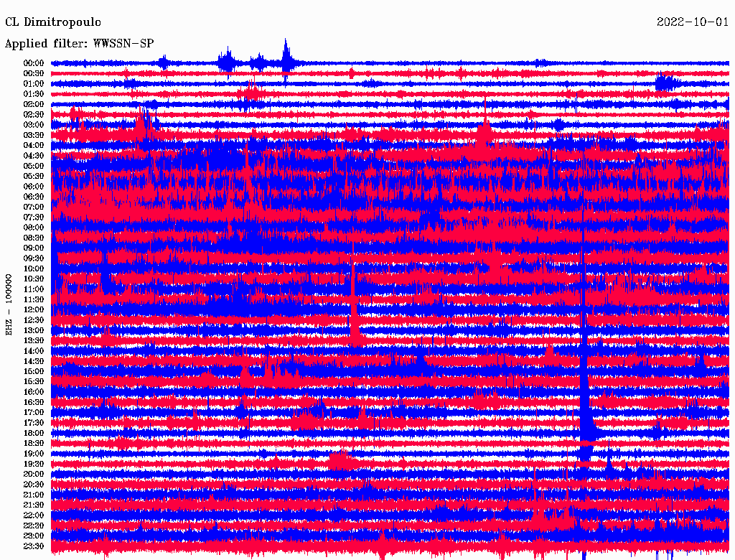Select the 05:30 time label

34,176
